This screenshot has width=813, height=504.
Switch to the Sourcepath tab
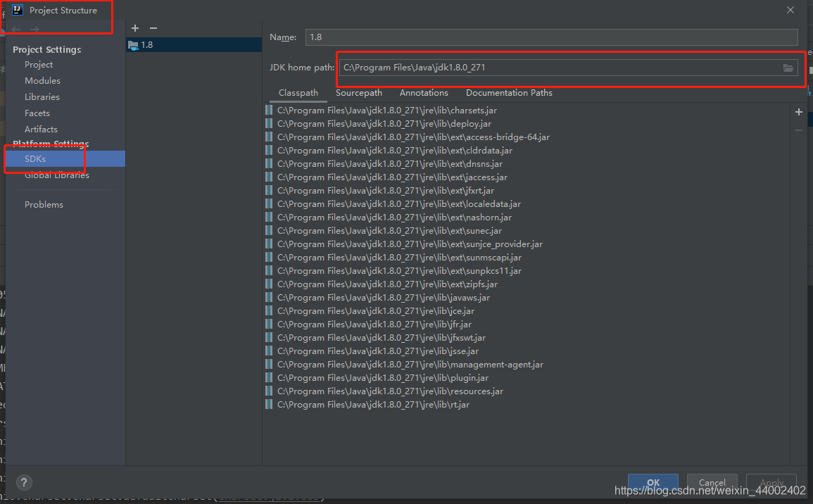(359, 92)
